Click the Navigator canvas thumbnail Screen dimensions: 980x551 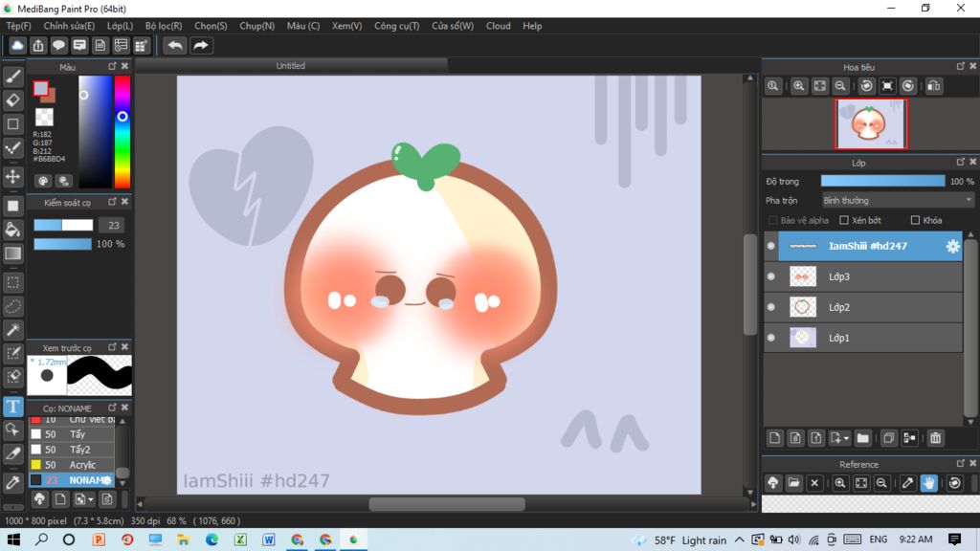(871, 123)
